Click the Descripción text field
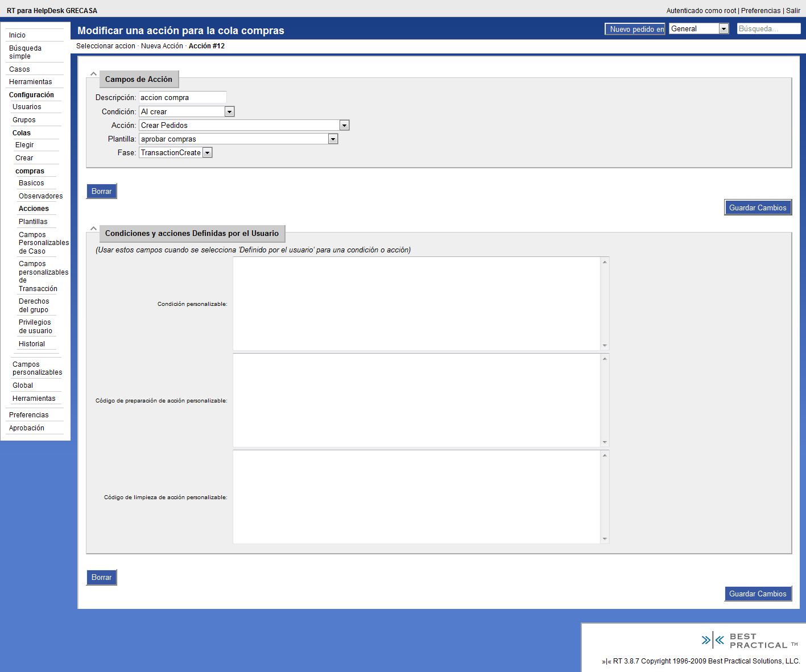 [182, 98]
